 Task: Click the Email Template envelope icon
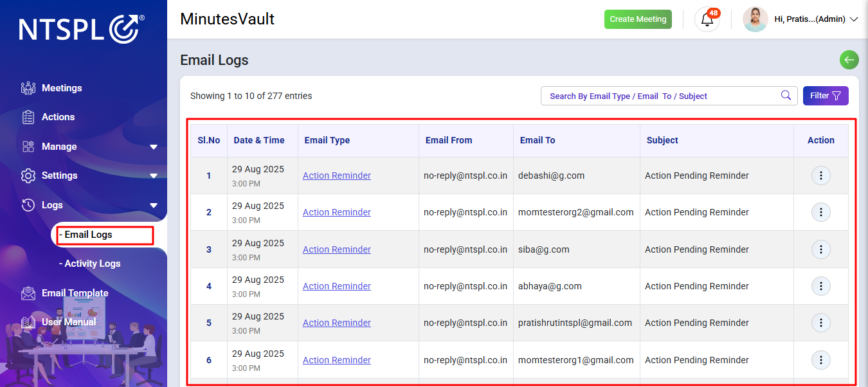click(x=28, y=293)
